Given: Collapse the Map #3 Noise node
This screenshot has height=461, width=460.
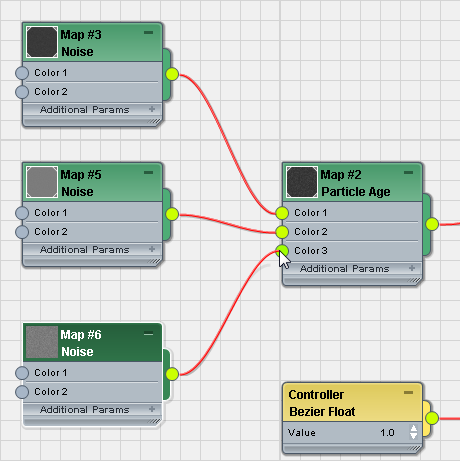Looking at the screenshot, I should pos(148,32).
